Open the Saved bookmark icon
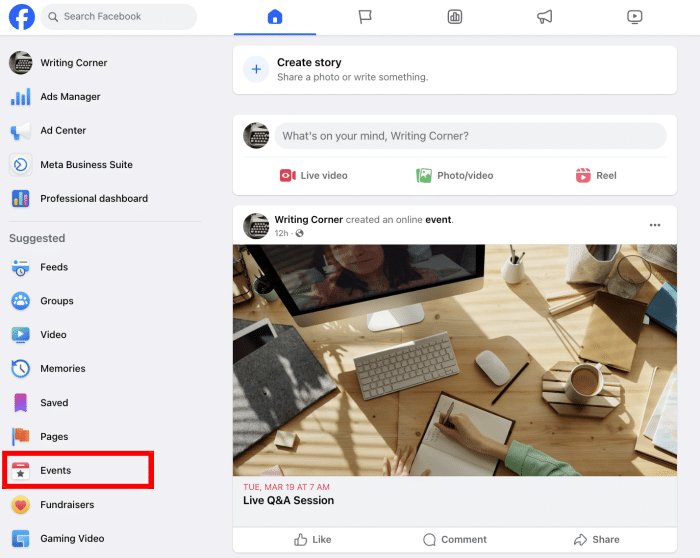The image size is (700, 558). coord(21,403)
